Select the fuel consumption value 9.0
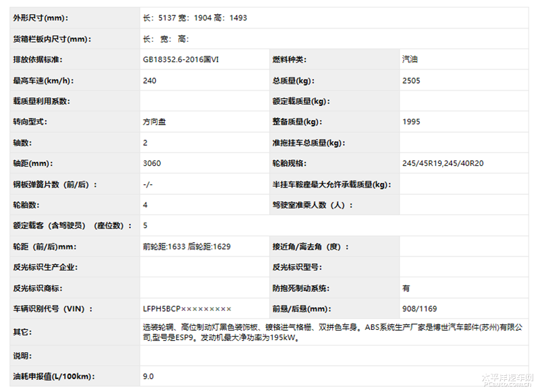Screen dimensions: 540x392 148,376
